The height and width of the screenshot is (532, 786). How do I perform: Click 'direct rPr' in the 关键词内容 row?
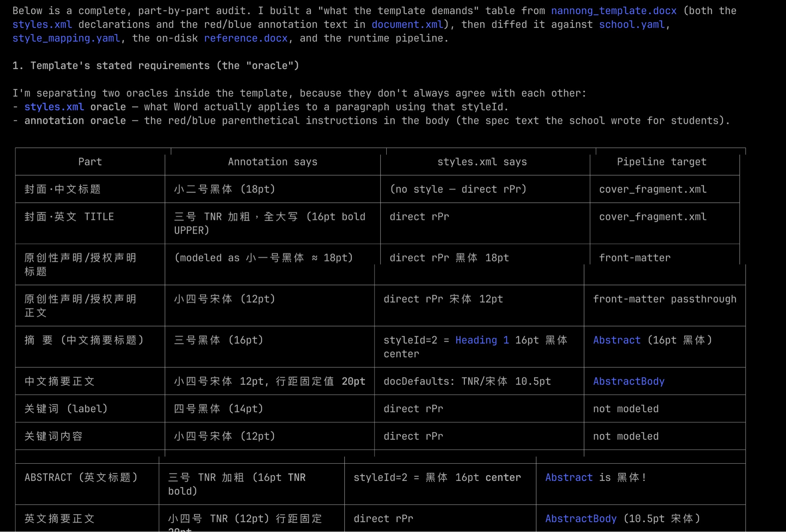(413, 436)
